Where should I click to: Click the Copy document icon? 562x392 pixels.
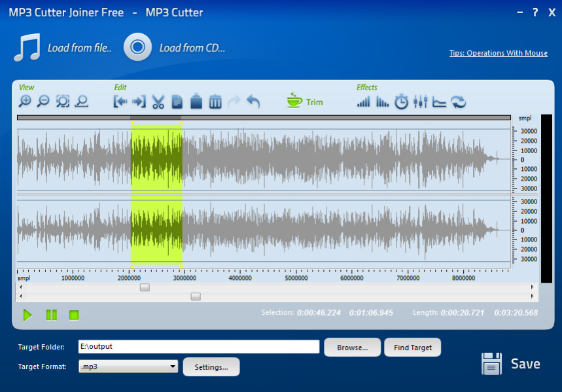(177, 102)
